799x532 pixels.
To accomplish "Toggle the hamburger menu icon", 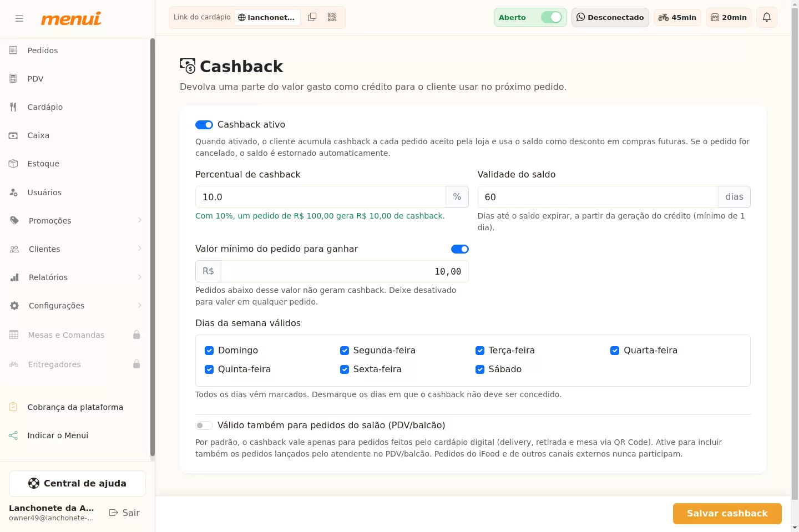I will point(19,18).
